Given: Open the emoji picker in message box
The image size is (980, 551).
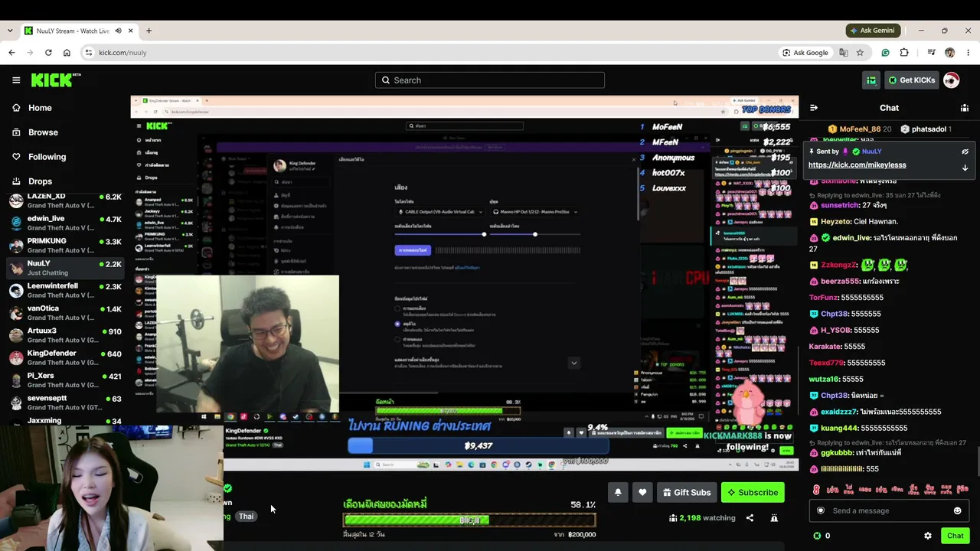Looking at the screenshot, I should (x=957, y=510).
